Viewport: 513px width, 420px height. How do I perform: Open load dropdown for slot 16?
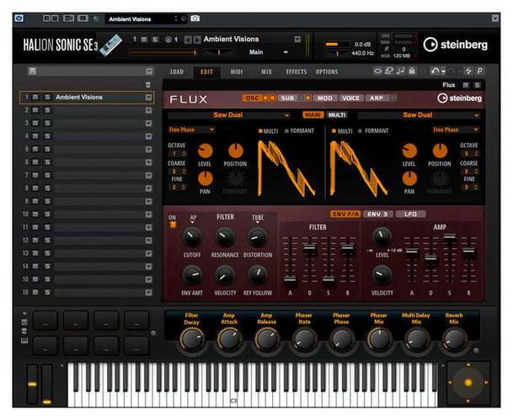click(x=148, y=293)
